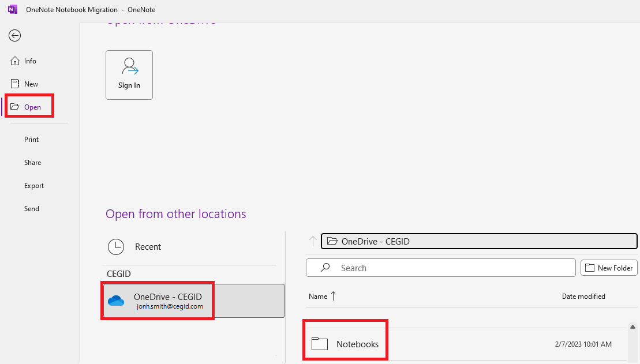Screen dimensions: 640x364
Task: Open the Notebooks folder
Action: tap(465, 344)
